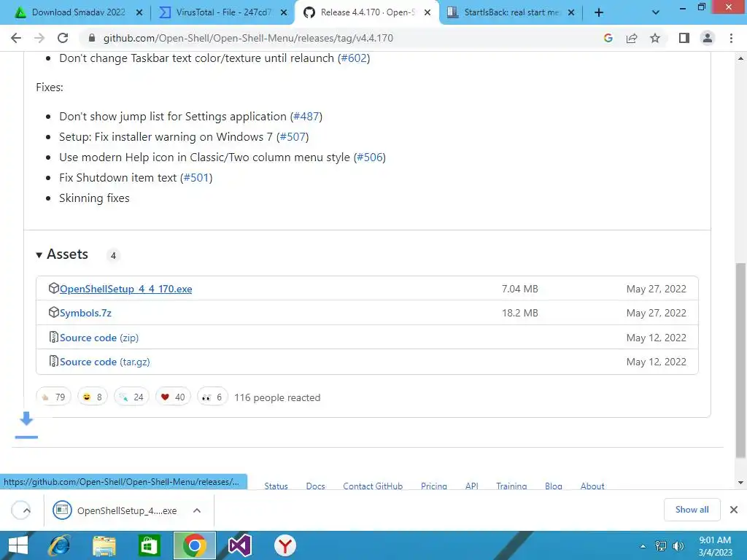This screenshot has width=747, height=560.
Task: Open Microsoft Store from taskbar
Action: (x=149, y=545)
